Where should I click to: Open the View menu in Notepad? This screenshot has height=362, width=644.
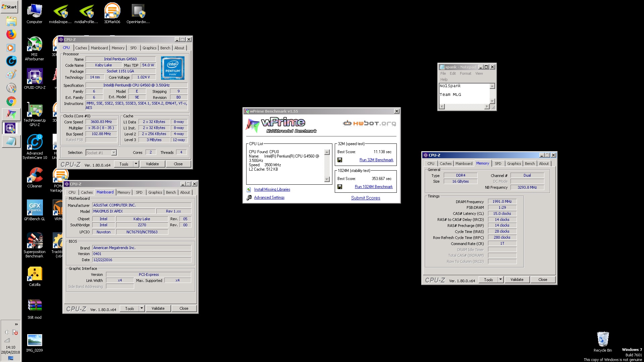[479, 73]
